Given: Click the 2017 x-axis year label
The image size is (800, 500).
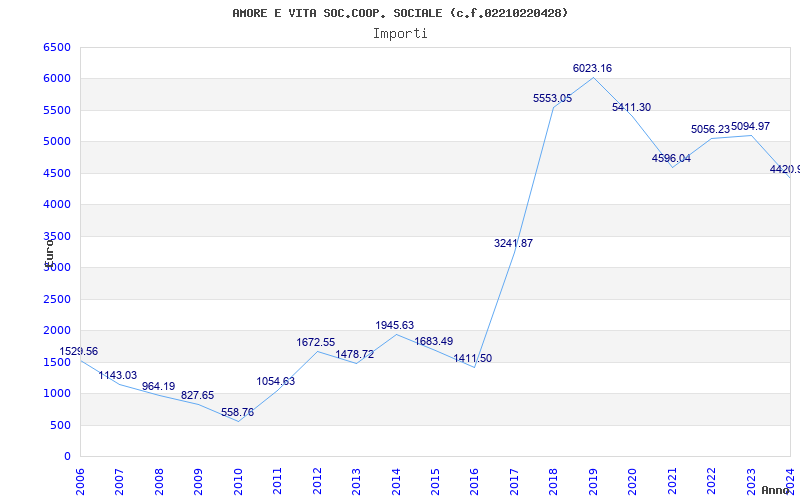Looking at the screenshot, I should tap(514, 481).
